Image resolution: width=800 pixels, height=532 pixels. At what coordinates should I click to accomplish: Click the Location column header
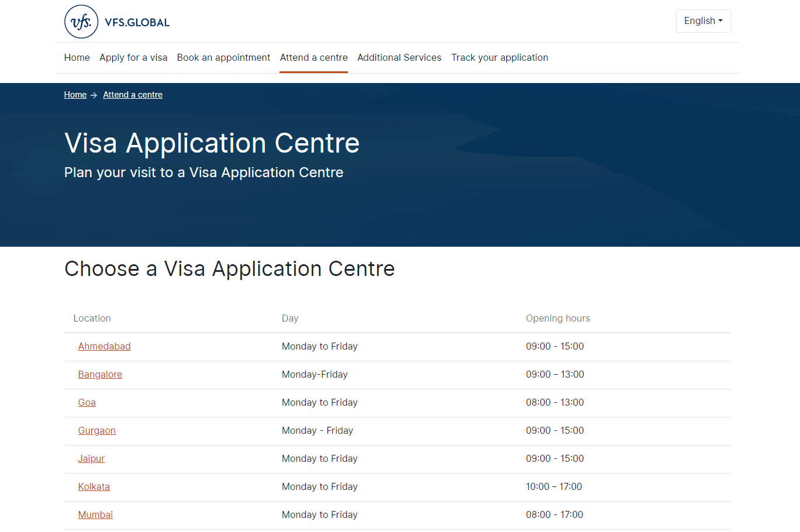tap(92, 318)
